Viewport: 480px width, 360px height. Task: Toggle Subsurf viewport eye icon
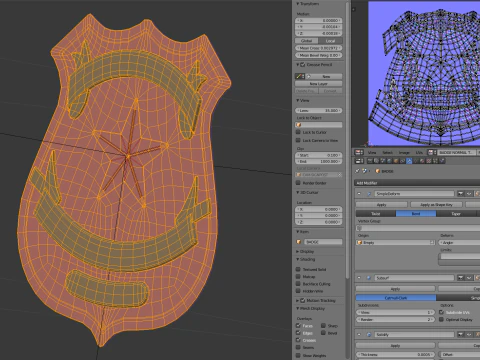coord(469,278)
